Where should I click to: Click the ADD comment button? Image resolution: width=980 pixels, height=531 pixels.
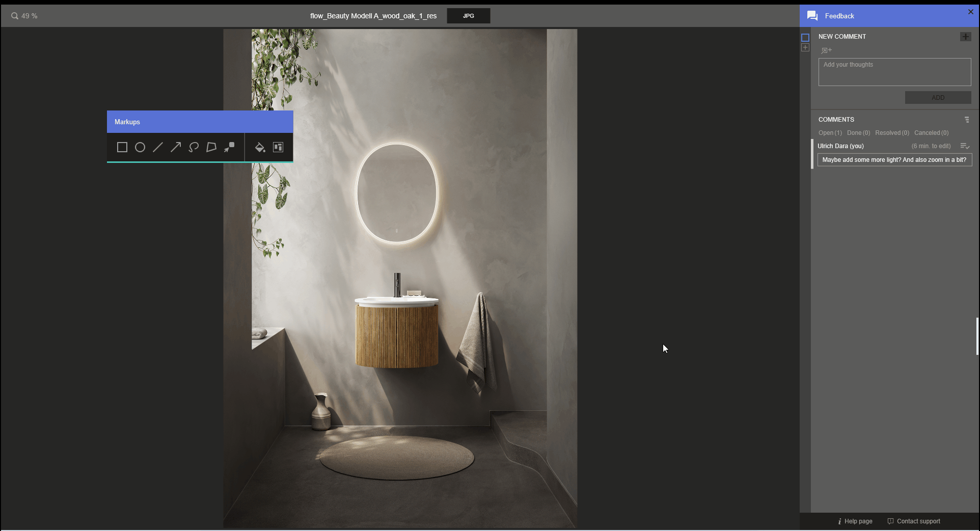(x=938, y=98)
